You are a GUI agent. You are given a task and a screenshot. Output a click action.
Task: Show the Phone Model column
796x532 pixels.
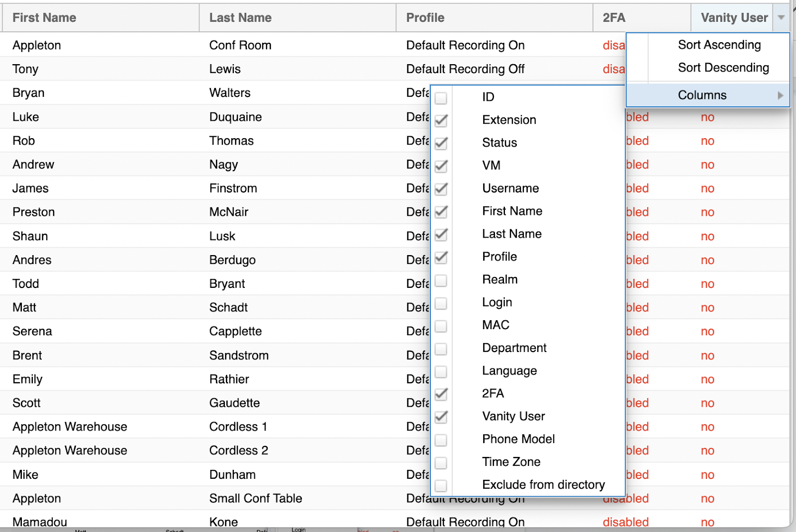[440, 440]
